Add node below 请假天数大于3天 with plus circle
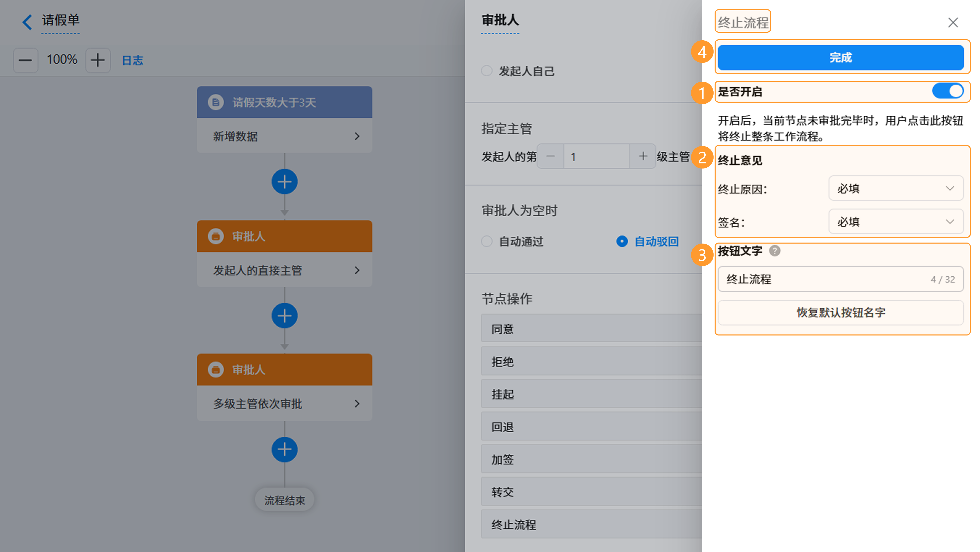This screenshot has height=552, width=980. 285,182
